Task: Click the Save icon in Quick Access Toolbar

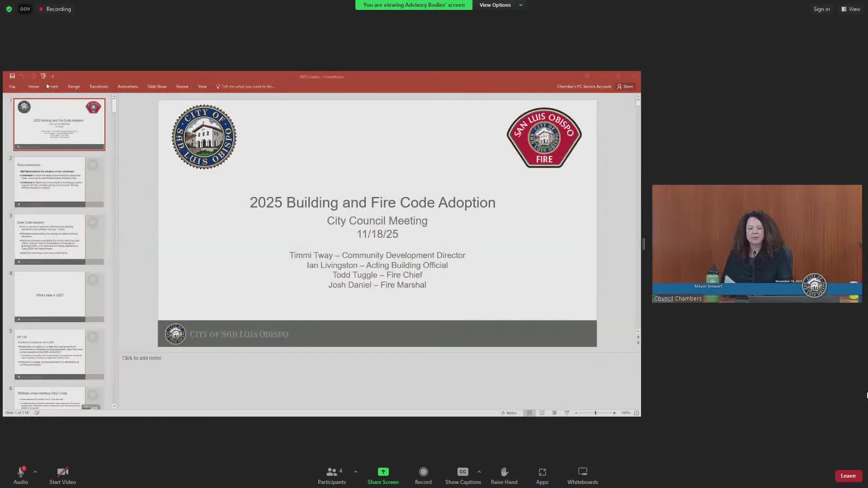Action: [x=12, y=76]
